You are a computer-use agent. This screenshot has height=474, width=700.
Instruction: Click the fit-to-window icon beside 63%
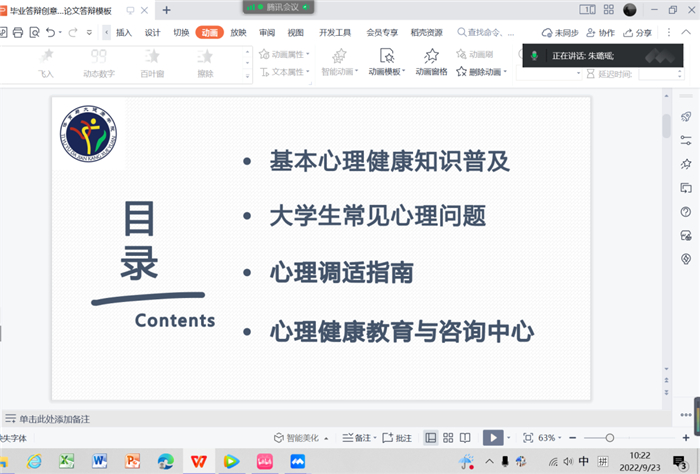point(528,438)
